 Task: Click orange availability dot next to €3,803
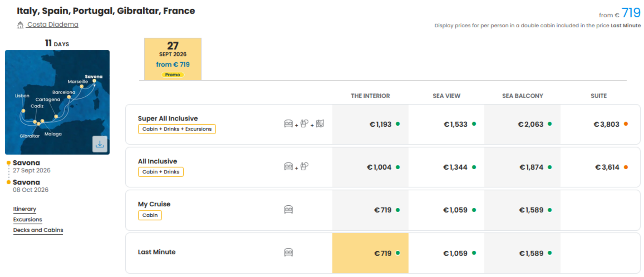[626, 124]
